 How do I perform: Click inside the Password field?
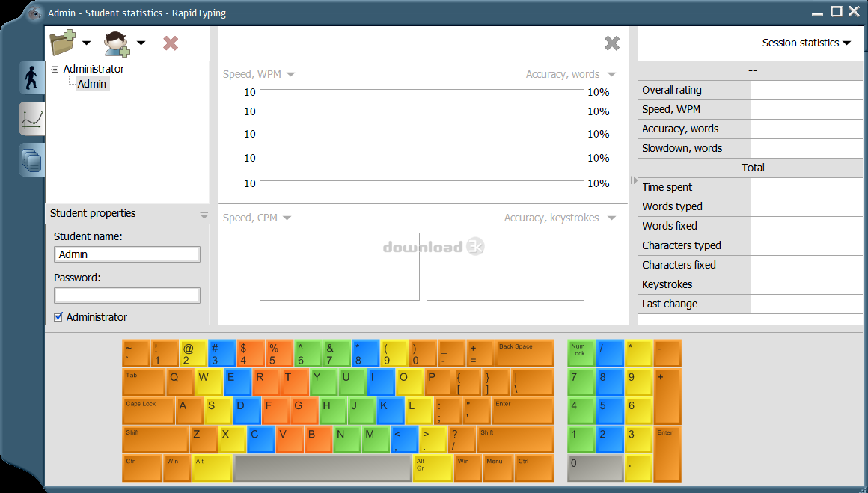pos(126,295)
